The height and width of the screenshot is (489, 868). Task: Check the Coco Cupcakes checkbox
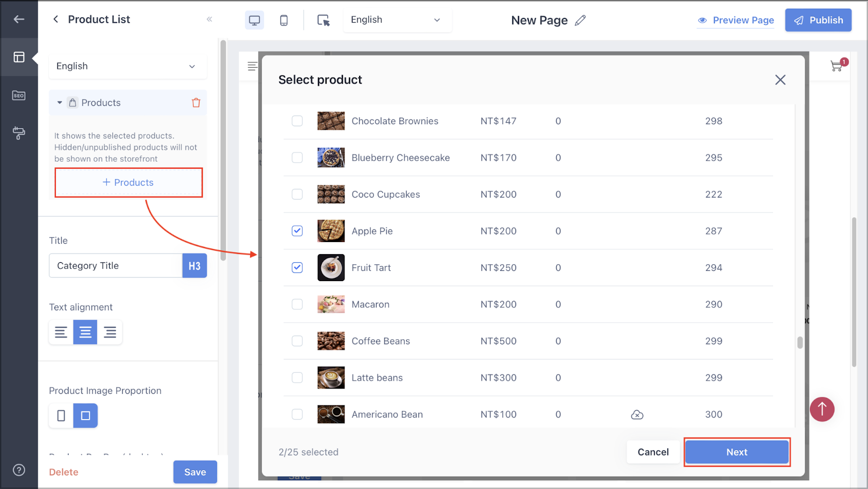297,194
